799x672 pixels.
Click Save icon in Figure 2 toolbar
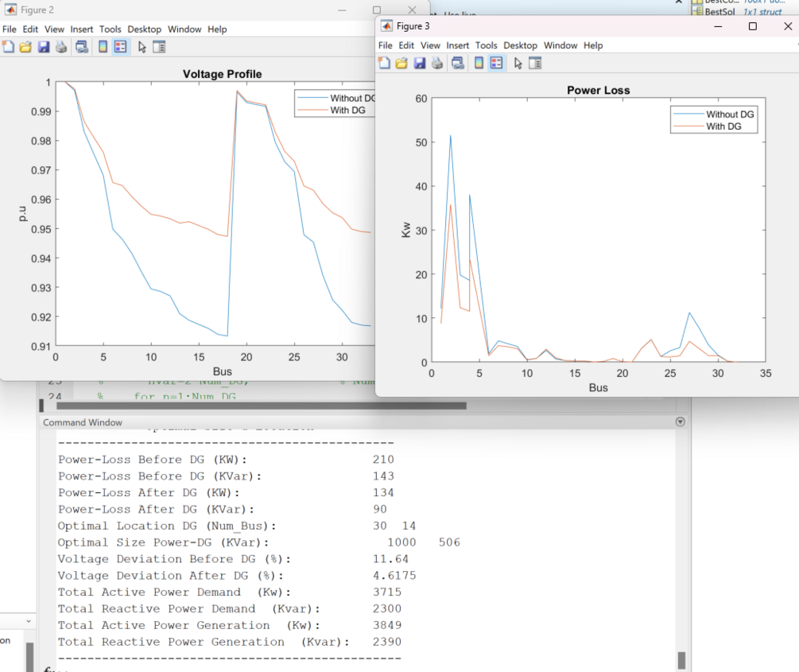43,48
